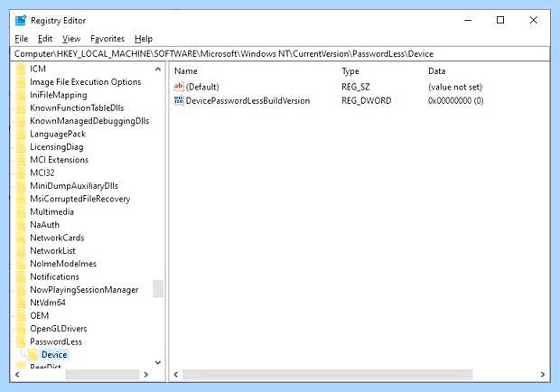Select the DevicePasswordLessBuildVersion value name
This screenshot has width=560, height=392.
[247, 100]
